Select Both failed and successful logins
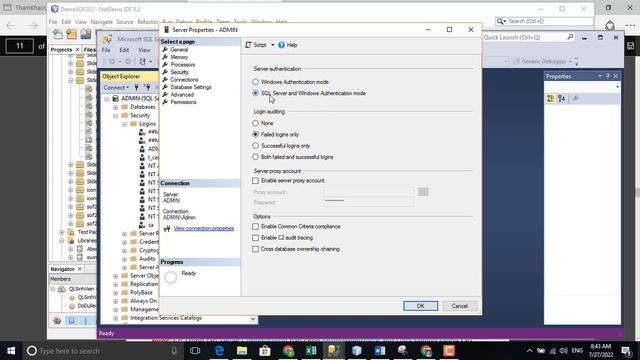The height and width of the screenshot is (360, 640). 256,157
